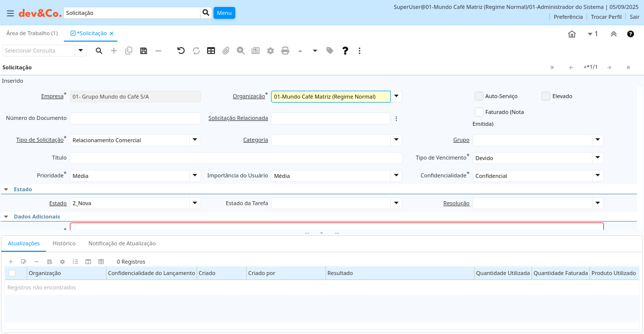644x334 pixels.
Task: Click the Trocar Perfil link
Action: tap(606, 17)
